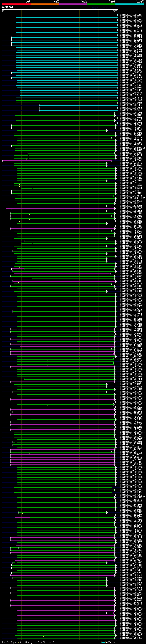Select hit UniRef100_C4QES7

tap(131, 228)
